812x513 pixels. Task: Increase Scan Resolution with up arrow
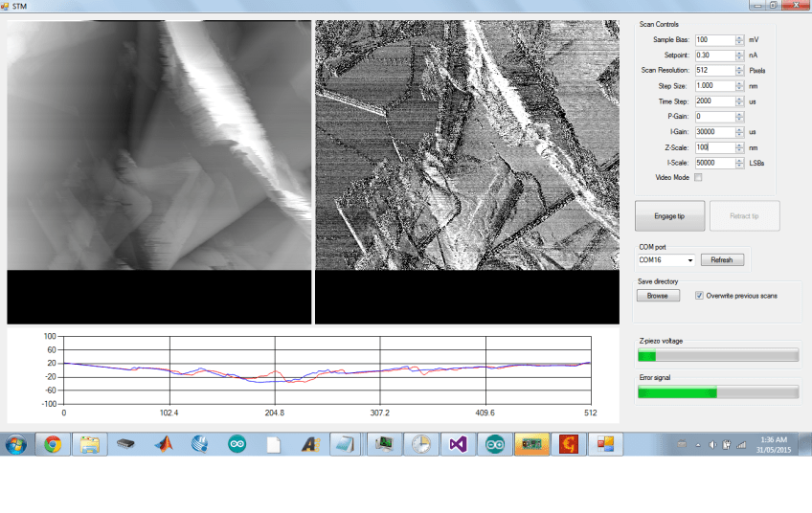click(x=739, y=68)
